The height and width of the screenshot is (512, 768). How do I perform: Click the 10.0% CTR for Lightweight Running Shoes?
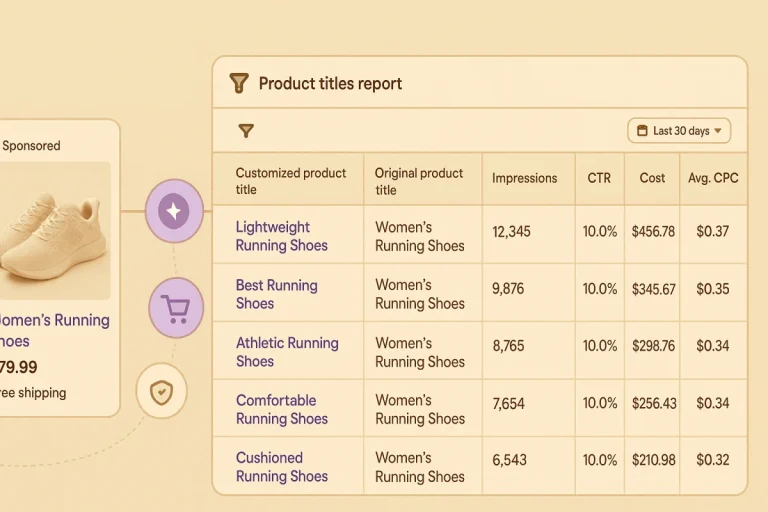coord(600,231)
